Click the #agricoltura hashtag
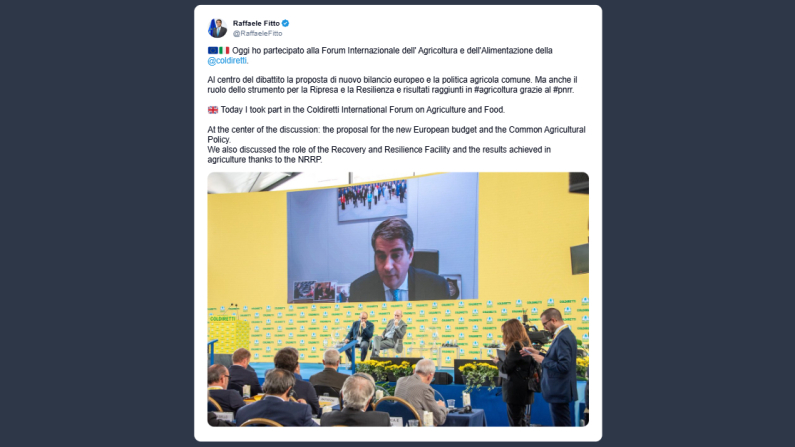This screenshot has width=795, height=447. point(496,90)
